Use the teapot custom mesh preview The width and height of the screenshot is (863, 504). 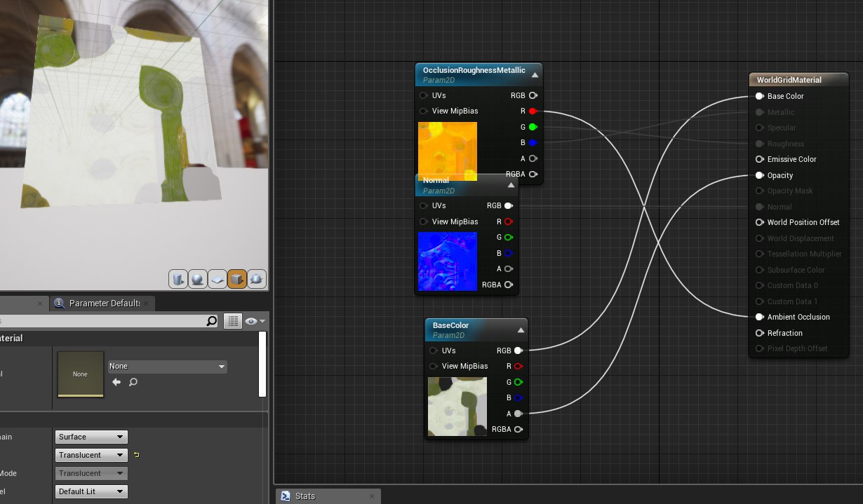pyautogui.click(x=257, y=280)
